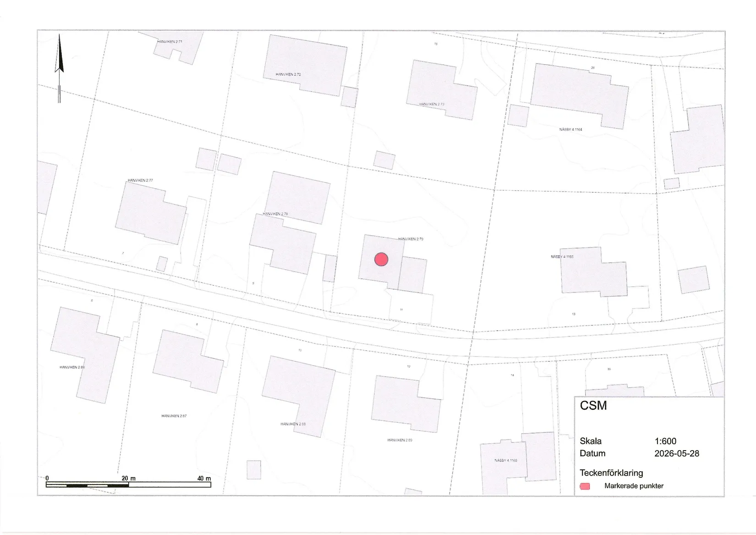Click house number 11 below marked building

(401, 310)
